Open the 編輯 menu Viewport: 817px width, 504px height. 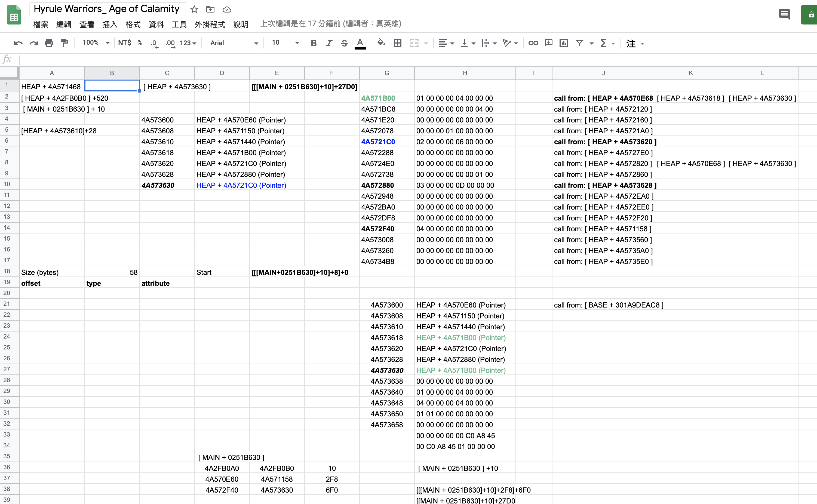[64, 24]
